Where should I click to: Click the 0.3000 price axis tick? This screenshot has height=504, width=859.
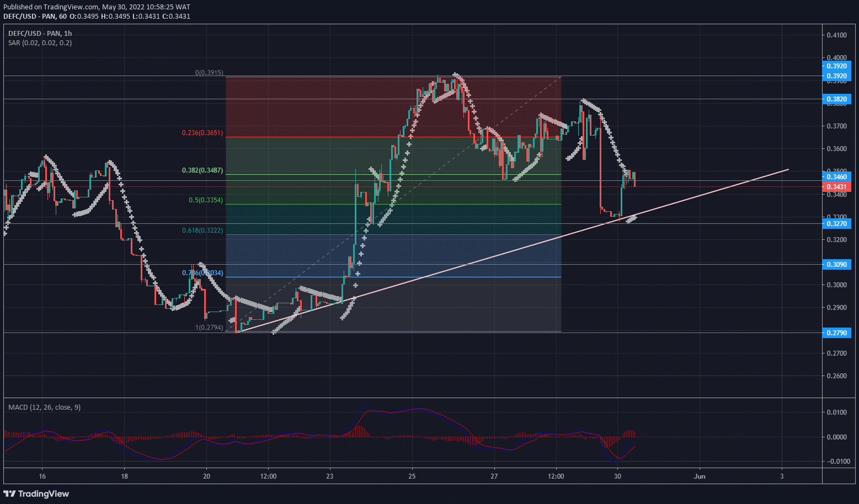(836, 285)
